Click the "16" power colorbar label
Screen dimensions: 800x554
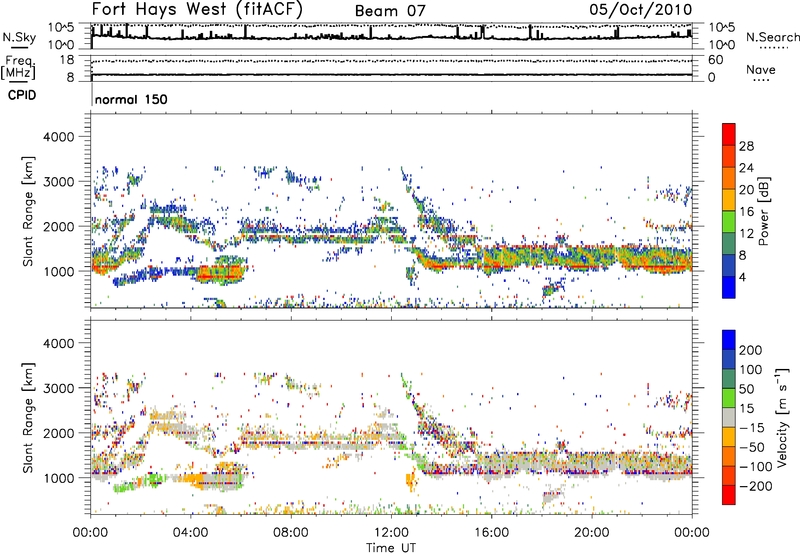746,212
